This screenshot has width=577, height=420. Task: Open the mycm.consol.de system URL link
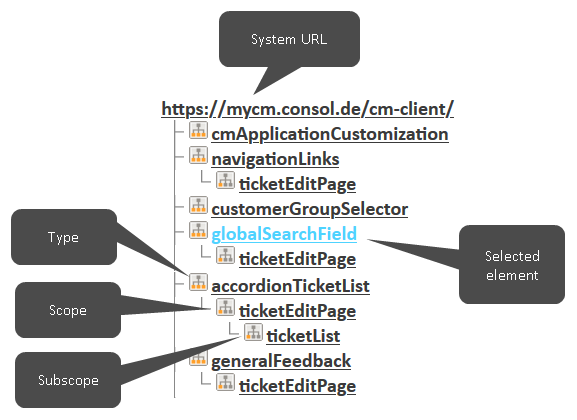click(307, 109)
